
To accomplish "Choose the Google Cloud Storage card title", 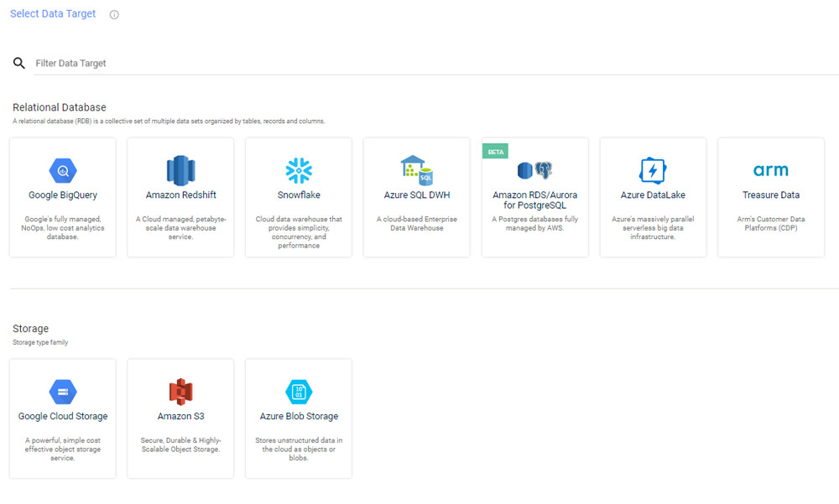I will click(63, 416).
